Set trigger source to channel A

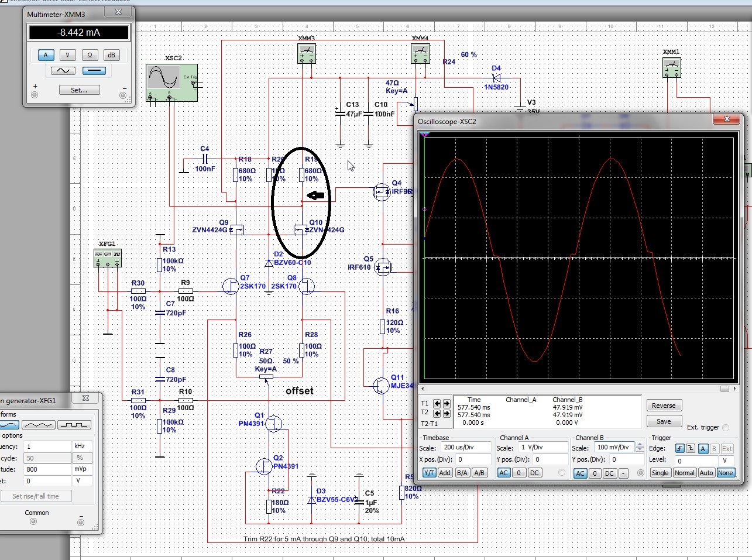pyautogui.click(x=703, y=449)
